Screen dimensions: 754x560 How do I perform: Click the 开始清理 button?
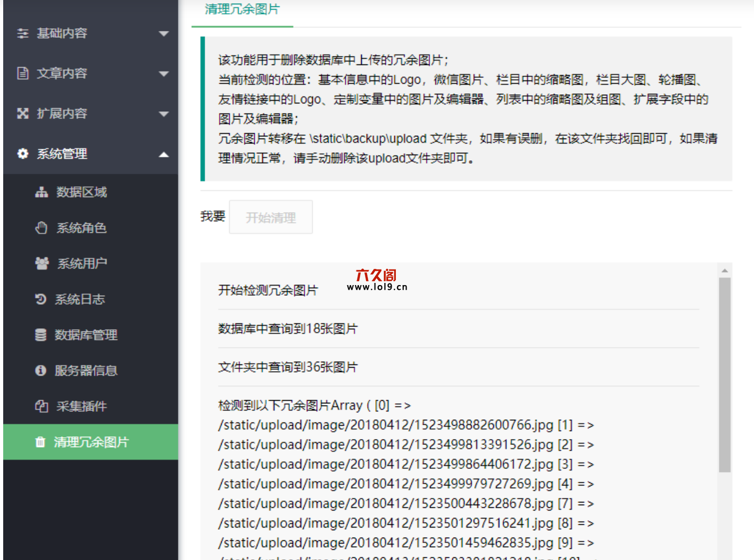click(271, 217)
